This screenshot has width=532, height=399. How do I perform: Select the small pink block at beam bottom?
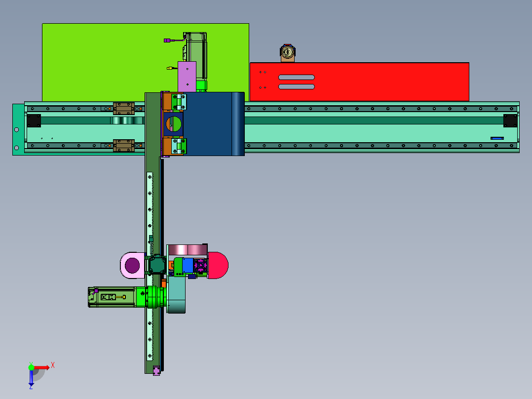(x=156, y=370)
